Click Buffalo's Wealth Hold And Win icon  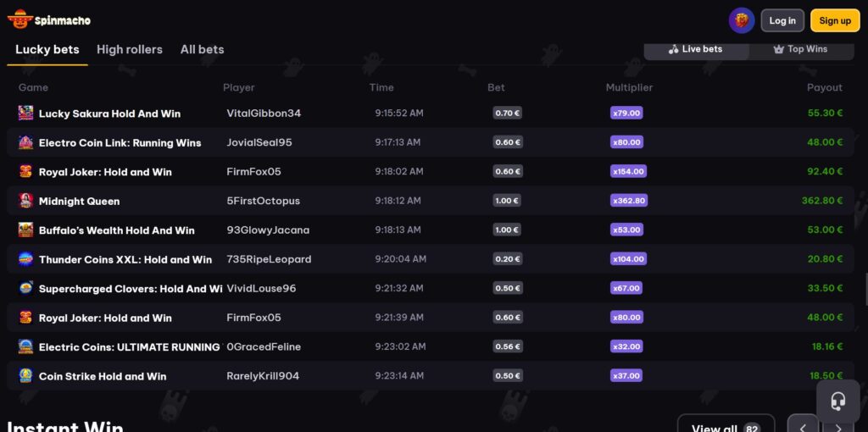point(25,230)
